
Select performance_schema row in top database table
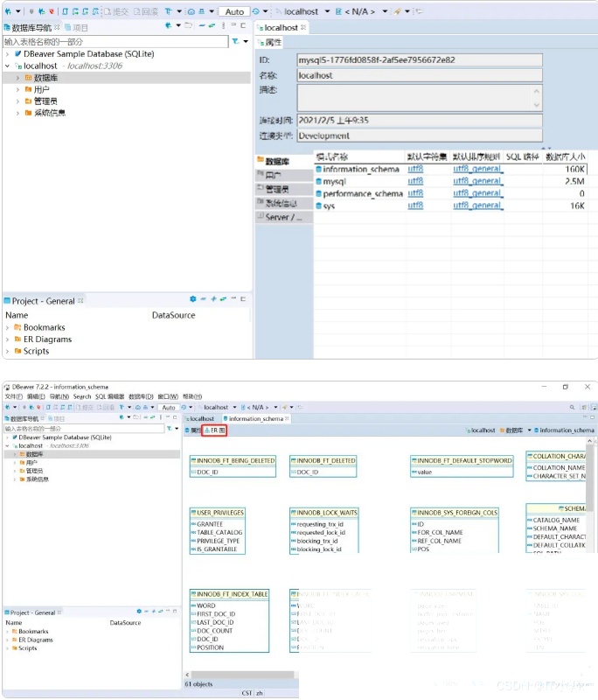(450, 193)
